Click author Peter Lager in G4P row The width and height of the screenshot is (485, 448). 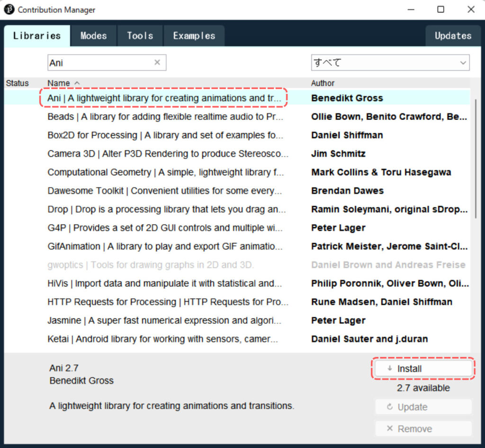[338, 228]
